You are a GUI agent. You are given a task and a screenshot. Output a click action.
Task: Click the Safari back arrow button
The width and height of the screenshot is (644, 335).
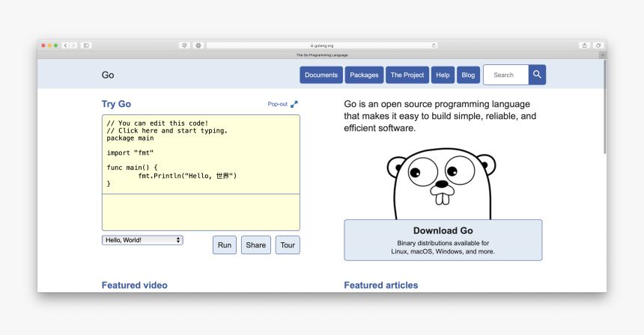pos(65,46)
